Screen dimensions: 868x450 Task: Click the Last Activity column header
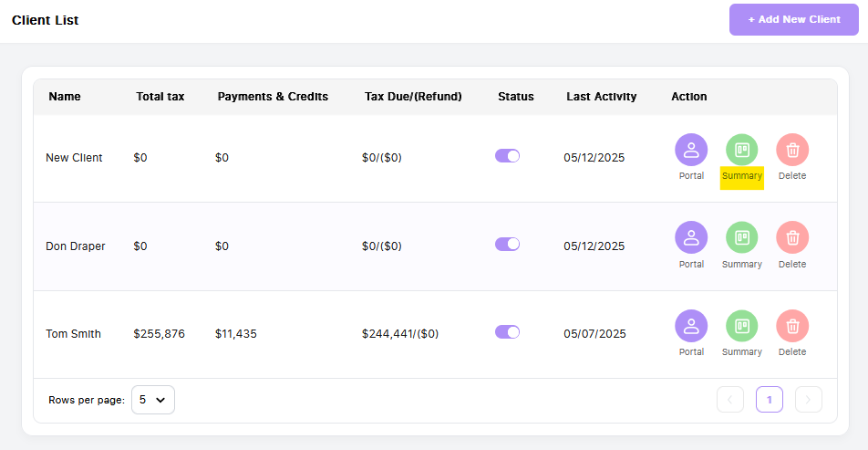(x=601, y=97)
